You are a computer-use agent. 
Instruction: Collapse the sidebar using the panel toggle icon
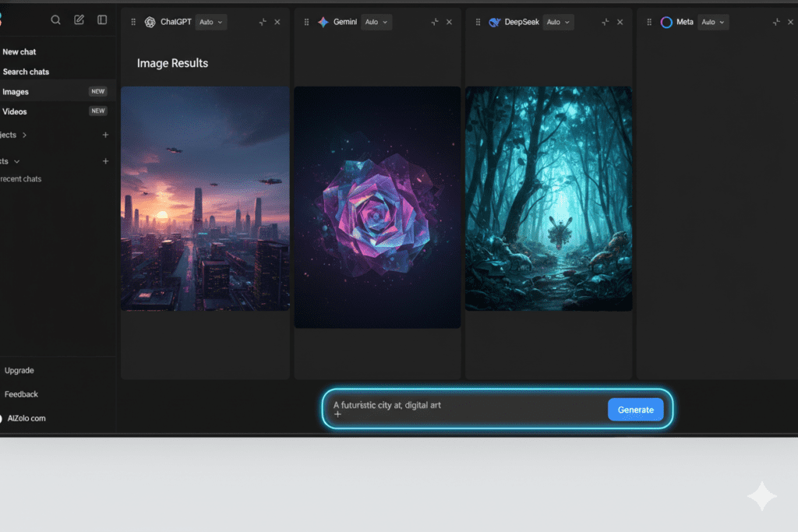click(102, 19)
